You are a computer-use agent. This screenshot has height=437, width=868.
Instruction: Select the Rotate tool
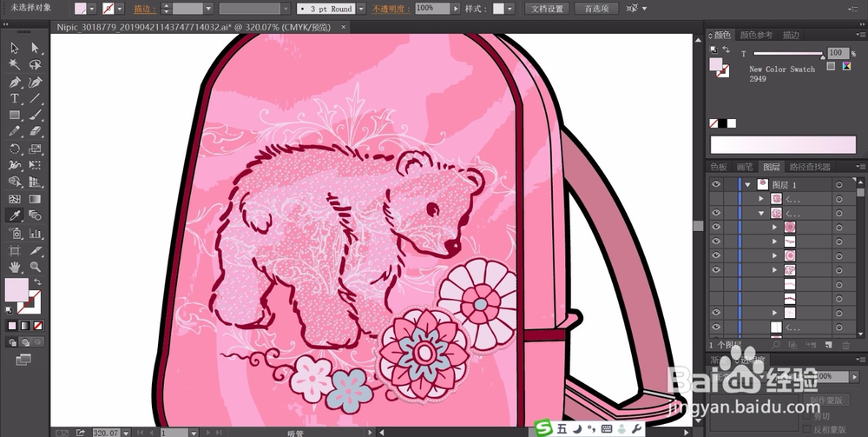15,149
